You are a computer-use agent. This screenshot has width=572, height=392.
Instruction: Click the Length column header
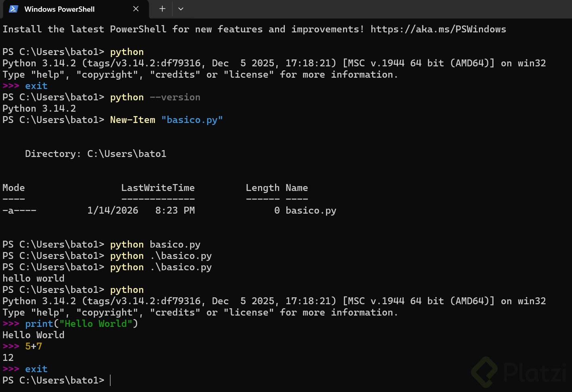point(263,188)
